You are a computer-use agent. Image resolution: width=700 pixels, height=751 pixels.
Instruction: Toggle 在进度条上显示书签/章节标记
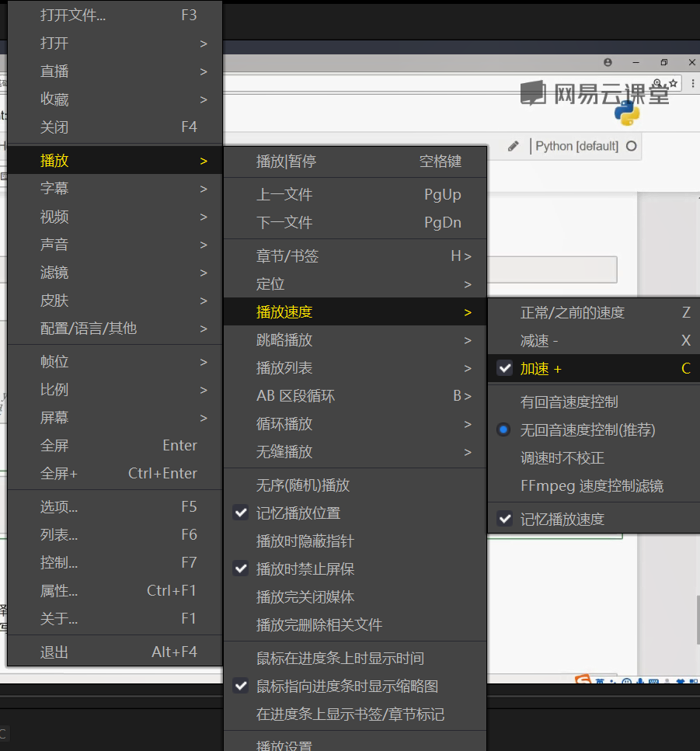pyautogui.click(x=355, y=714)
